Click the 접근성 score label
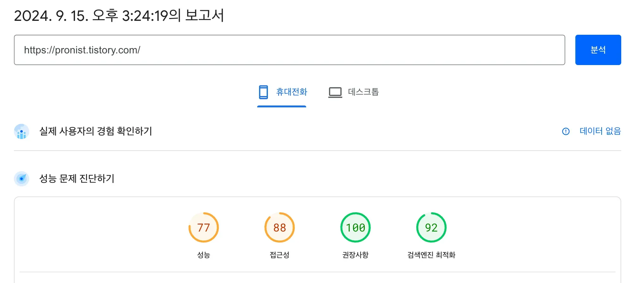 pos(280,255)
